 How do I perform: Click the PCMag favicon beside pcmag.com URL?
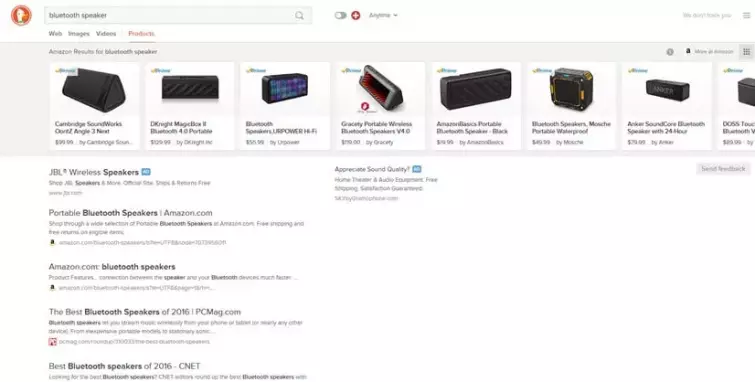pyautogui.click(x=52, y=342)
